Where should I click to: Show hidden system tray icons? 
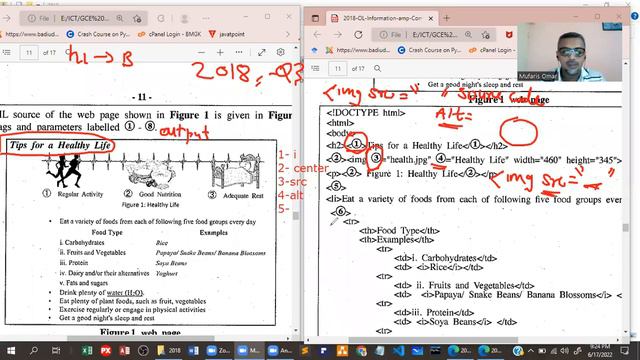(531, 351)
